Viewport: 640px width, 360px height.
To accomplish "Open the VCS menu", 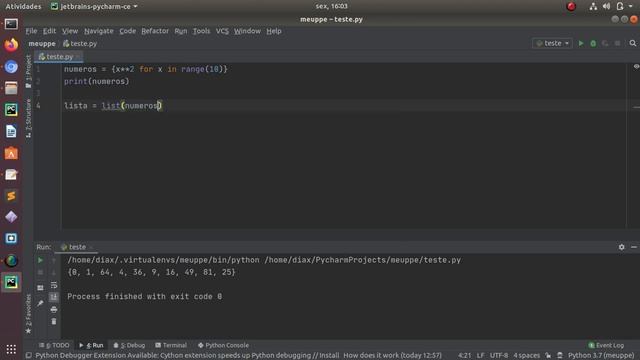I will [222, 31].
